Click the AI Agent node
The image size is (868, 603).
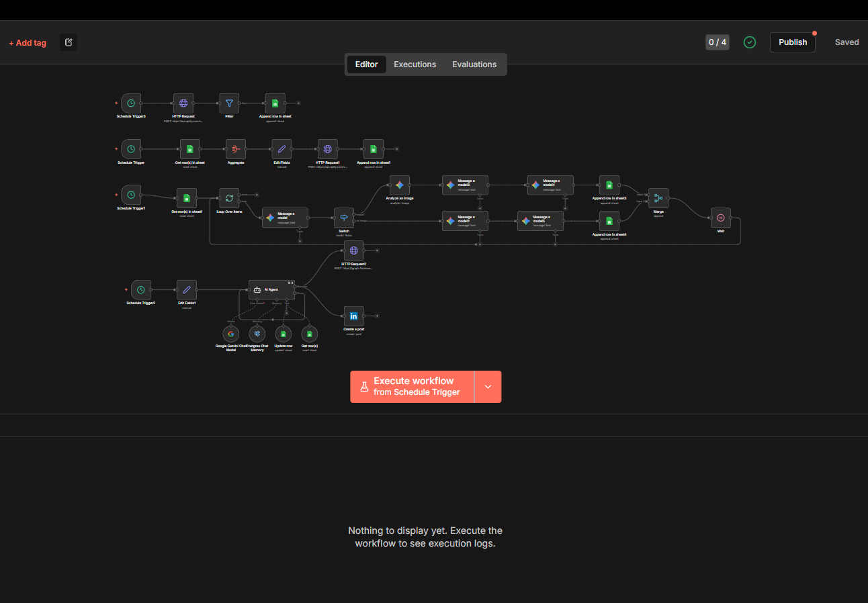(271, 289)
